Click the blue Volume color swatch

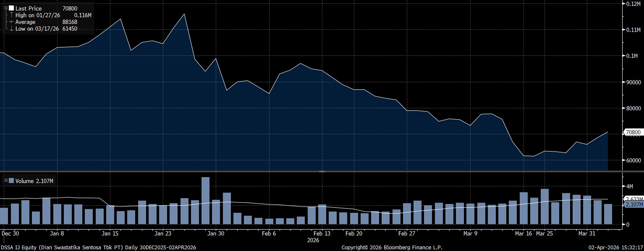(11, 181)
